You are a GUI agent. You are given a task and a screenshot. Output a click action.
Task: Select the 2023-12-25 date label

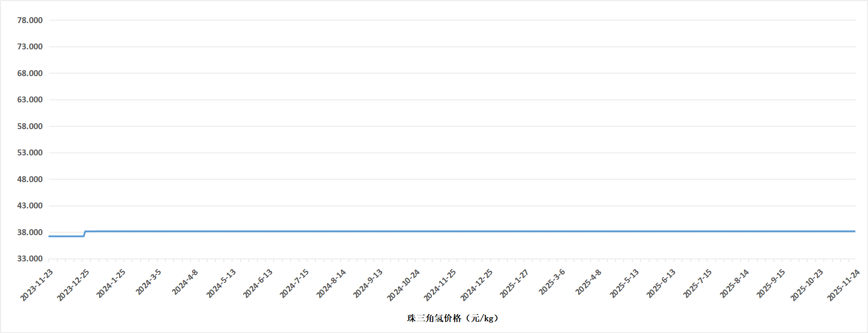pyautogui.click(x=73, y=285)
